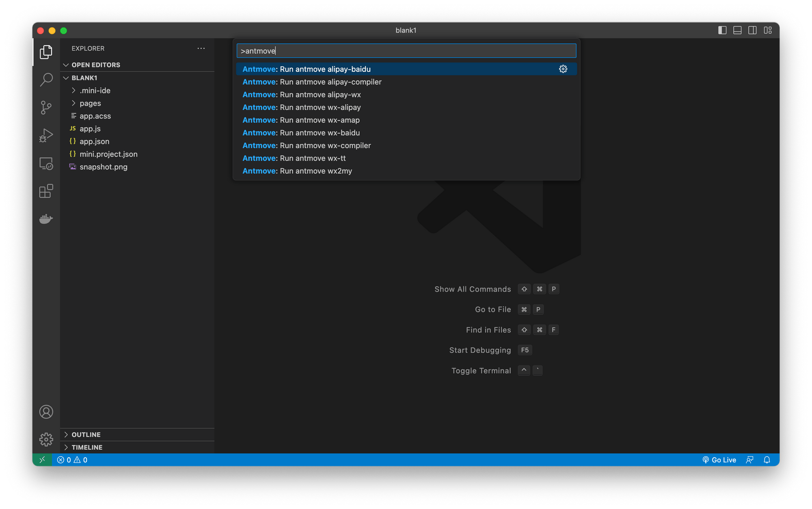Toggle secondary side bar layout button
This screenshot has height=509, width=812.
pos(752,30)
